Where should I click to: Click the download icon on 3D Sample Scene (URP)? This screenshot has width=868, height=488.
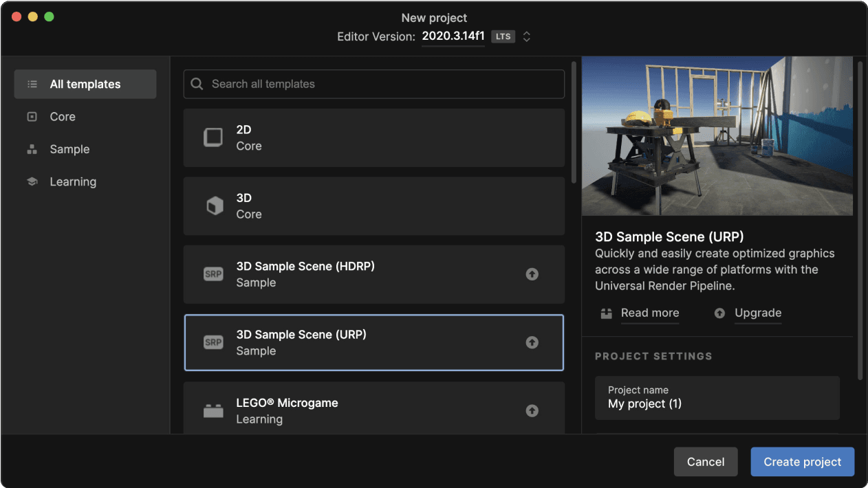click(x=532, y=342)
